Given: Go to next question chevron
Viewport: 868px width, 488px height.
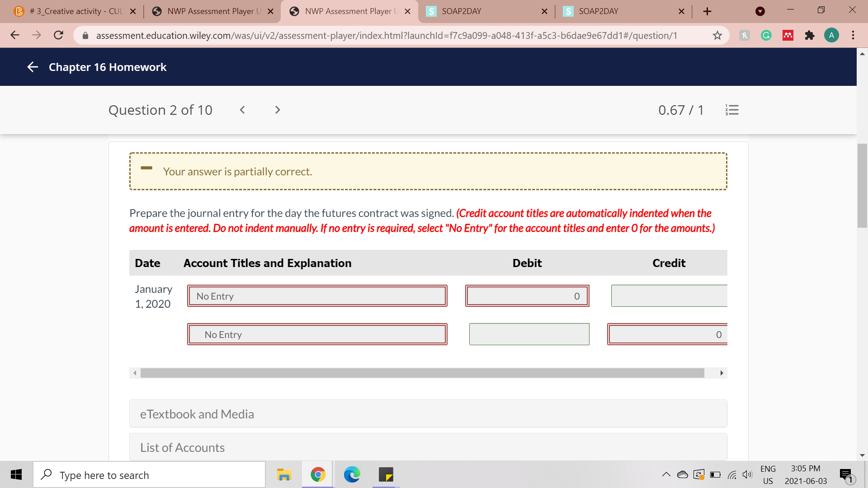Looking at the screenshot, I should tap(278, 110).
